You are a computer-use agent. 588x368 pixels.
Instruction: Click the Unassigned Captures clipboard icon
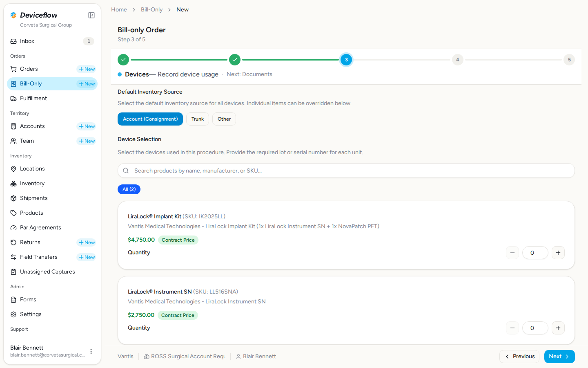click(x=13, y=272)
